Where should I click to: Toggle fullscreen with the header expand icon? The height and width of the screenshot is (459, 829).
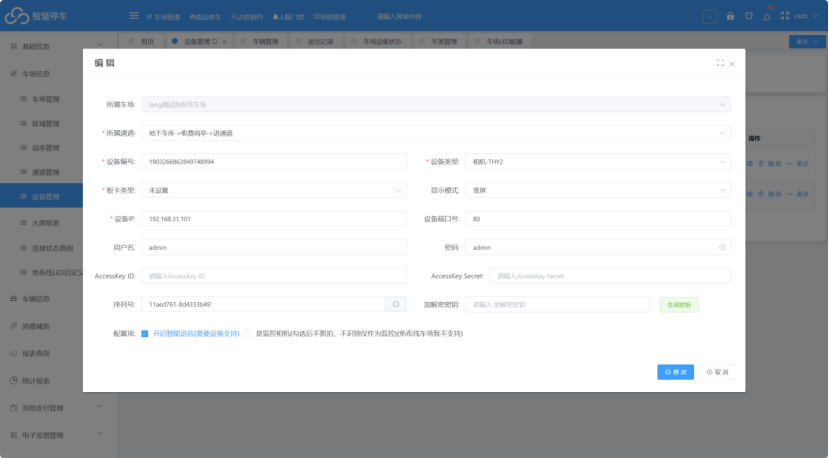click(x=785, y=16)
